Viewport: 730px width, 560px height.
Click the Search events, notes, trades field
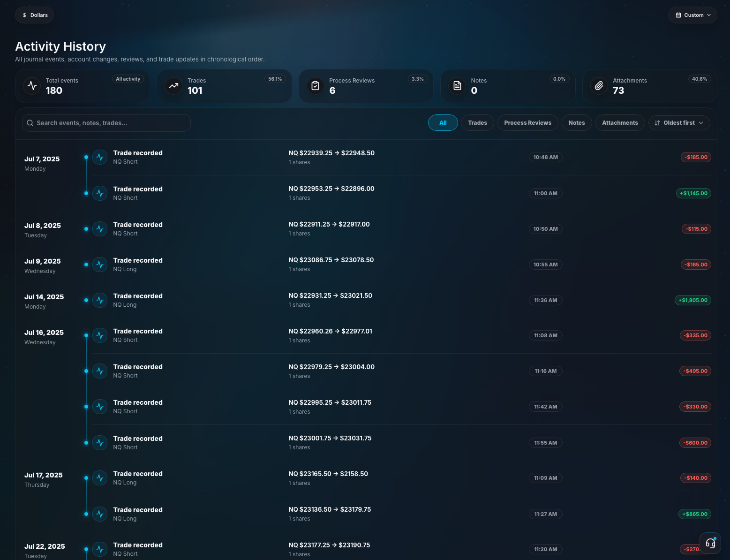coord(106,123)
